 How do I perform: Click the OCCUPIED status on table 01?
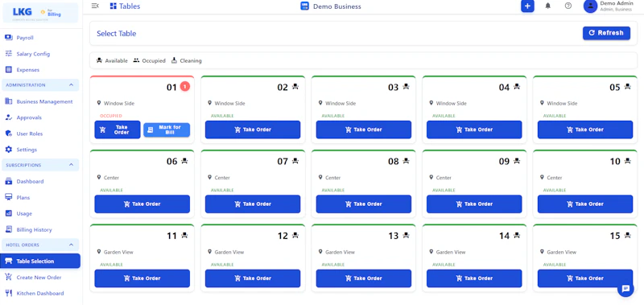(111, 116)
